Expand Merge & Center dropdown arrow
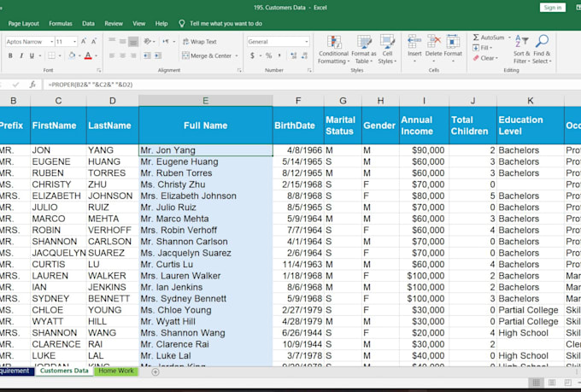 pyautogui.click(x=237, y=56)
